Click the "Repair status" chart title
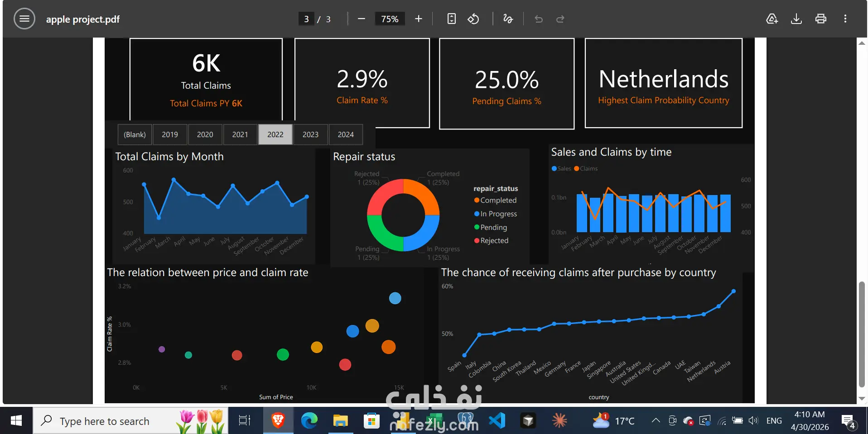 point(364,157)
